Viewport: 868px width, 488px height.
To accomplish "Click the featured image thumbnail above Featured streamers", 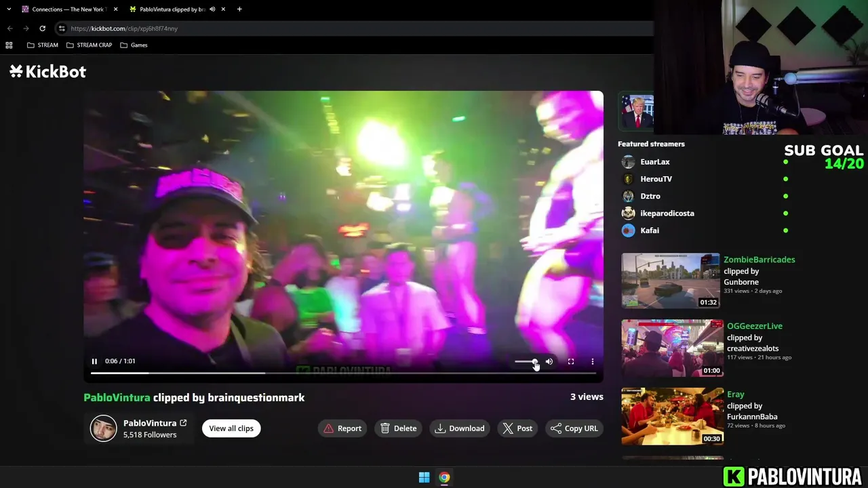I will click(637, 112).
